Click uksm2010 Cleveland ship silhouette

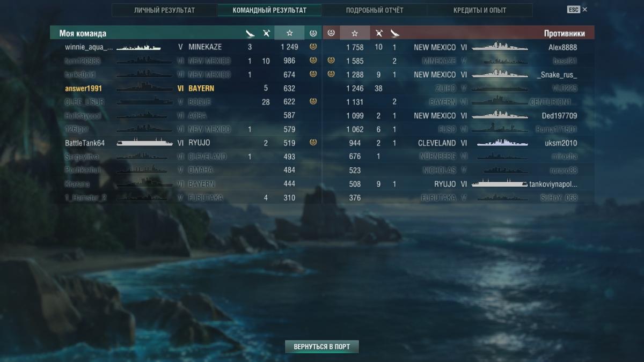pos(499,143)
